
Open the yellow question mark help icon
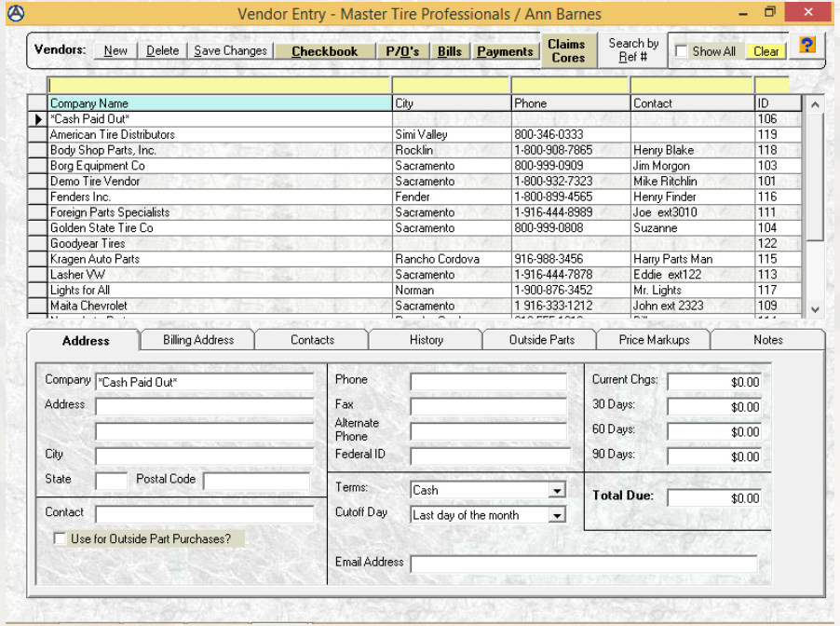[x=806, y=45]
